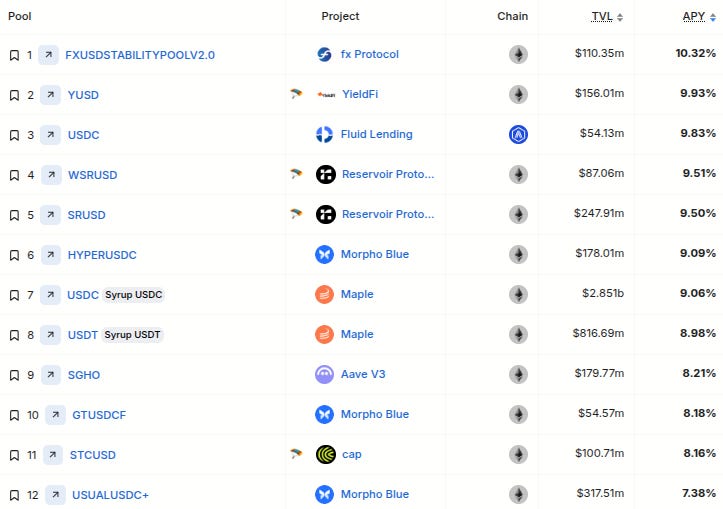Open external link for FXUSDSTABILITYPOOLV2.0
Viewport: 723px width, 509px height.
click(x=48, y=55)
